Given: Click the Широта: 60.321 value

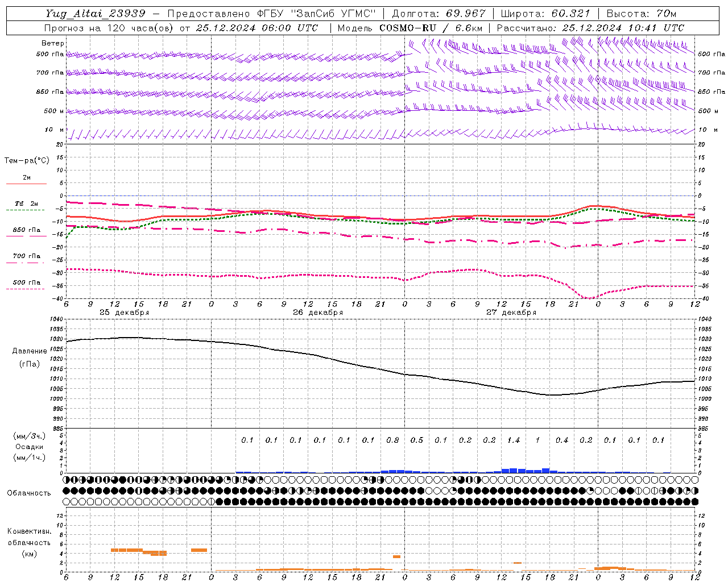Looking at the screenshot, I should click(x=545, y=14).
